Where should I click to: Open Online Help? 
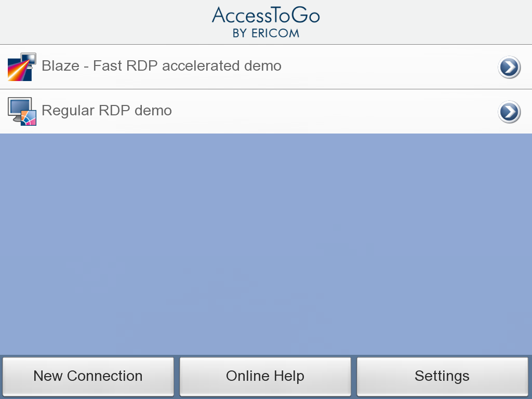[x=265, y=376]
